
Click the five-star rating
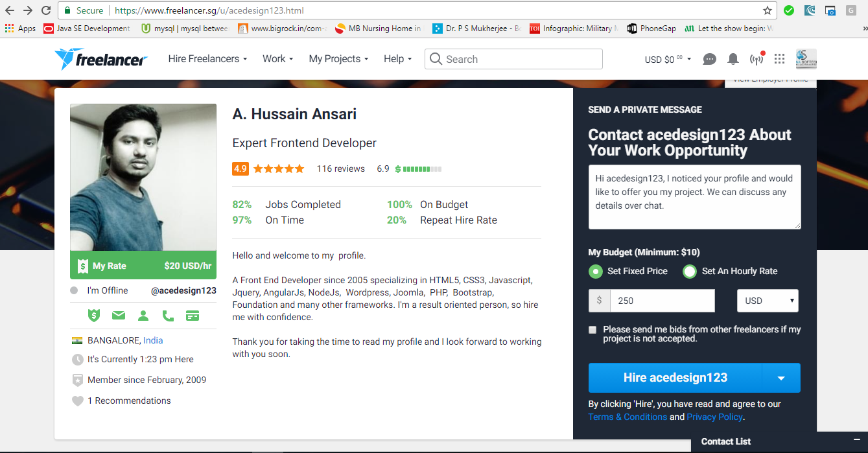coord(279,168)
